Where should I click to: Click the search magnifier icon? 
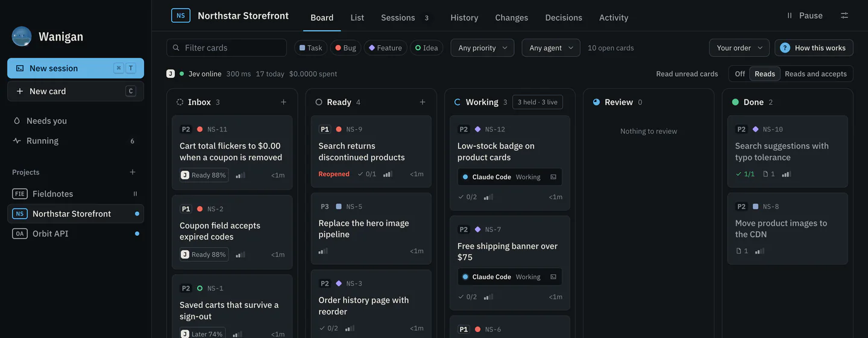tap(176, 48)
